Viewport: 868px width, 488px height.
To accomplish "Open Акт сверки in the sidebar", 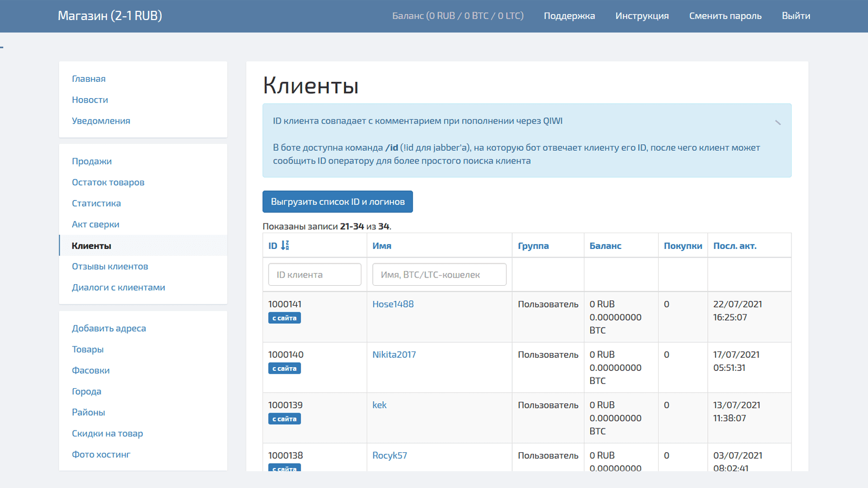I will pyautogui.click(x=95, y=224).
